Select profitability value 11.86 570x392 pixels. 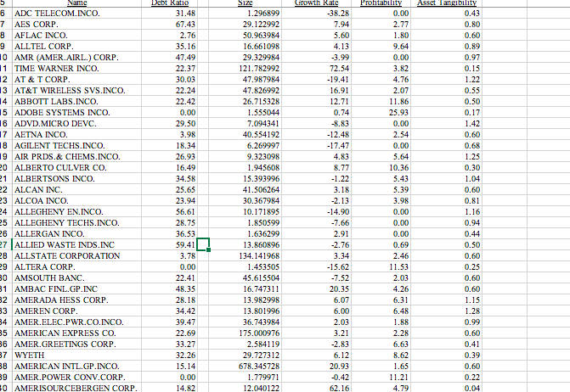398,101
